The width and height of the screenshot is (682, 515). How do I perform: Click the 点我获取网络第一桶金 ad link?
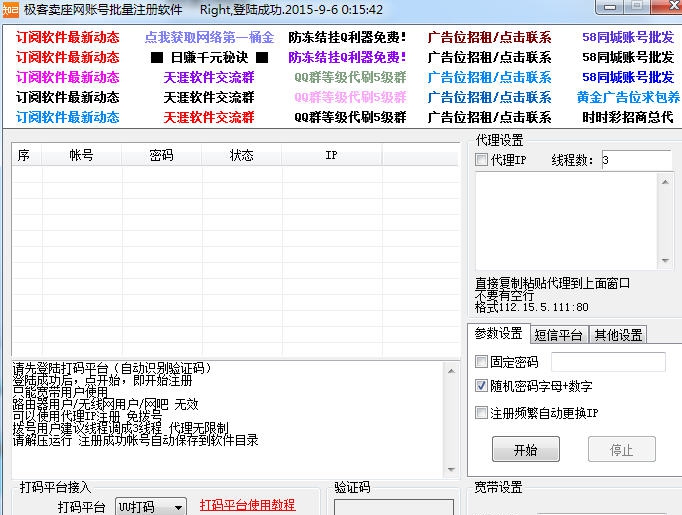tap(209, 37)
